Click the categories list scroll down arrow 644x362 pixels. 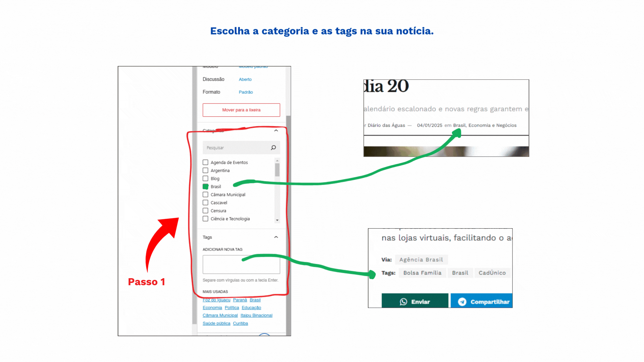(x=277, y=220)
